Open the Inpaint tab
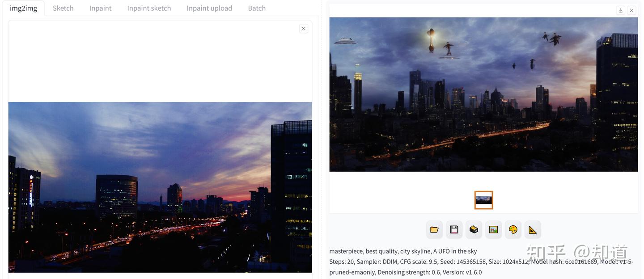Screen dimensions: 644x279 [100, 8]
